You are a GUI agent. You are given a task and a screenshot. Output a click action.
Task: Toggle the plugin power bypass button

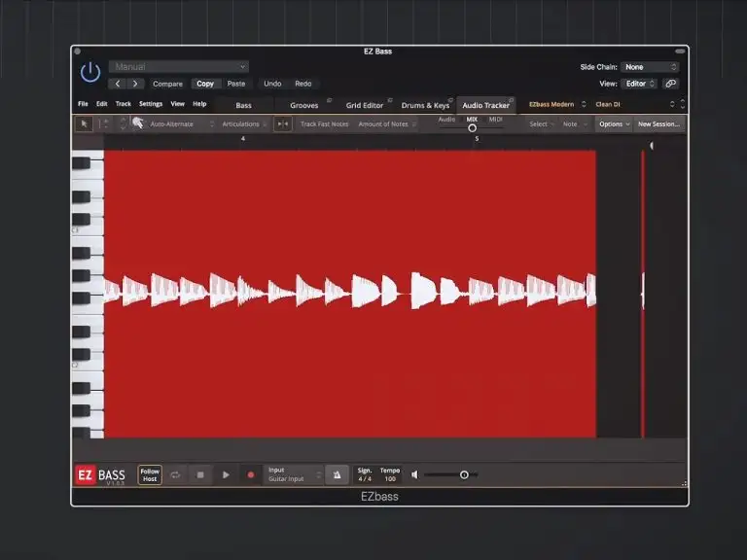90,72
